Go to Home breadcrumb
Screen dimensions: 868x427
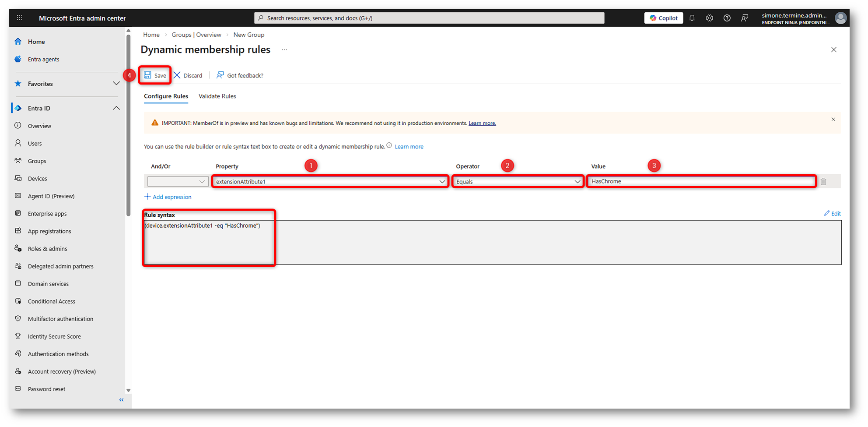click(151, 35)
